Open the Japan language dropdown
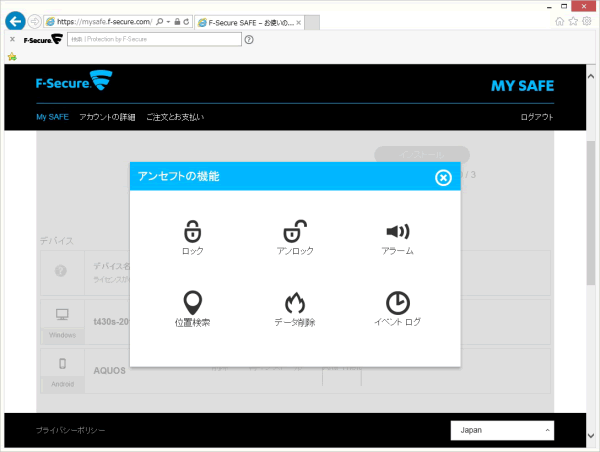 [x=502, y=430]
